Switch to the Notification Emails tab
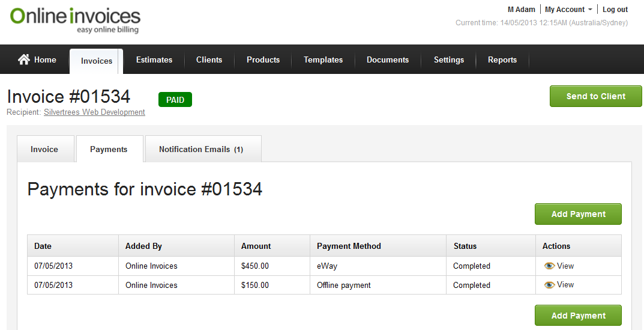644x330 pixels. pos(201,149)
